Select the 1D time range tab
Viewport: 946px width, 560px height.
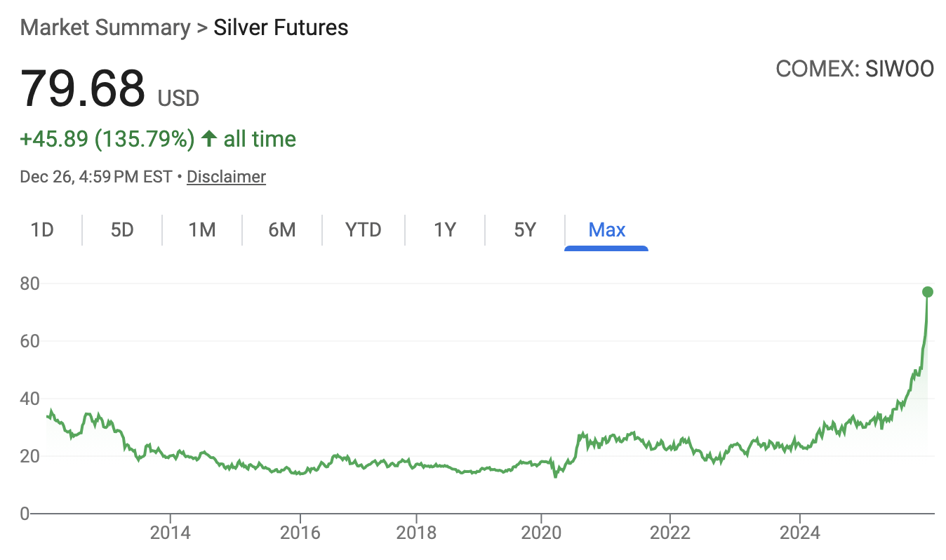pos(42,229)
